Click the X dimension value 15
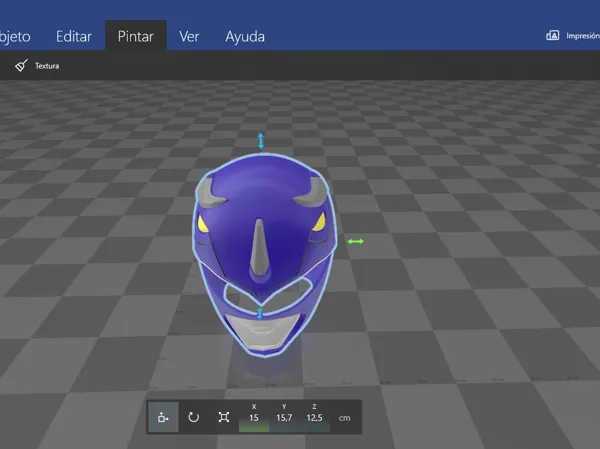Image resolution: width=600 pixels, height=449 pixels. point(254,418)
